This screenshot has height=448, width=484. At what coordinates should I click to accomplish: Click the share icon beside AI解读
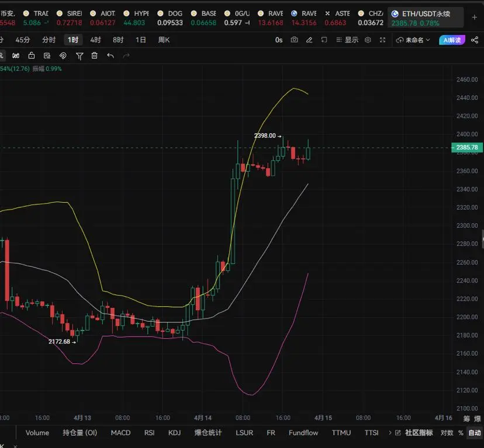click(475, 40)
